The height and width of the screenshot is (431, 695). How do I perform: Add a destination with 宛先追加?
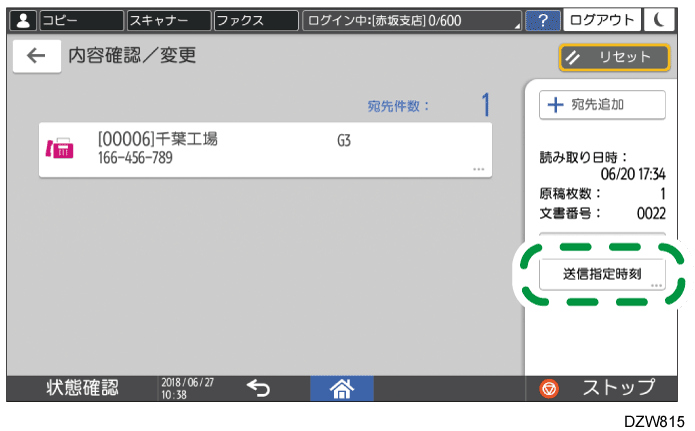tap(602, 105)
